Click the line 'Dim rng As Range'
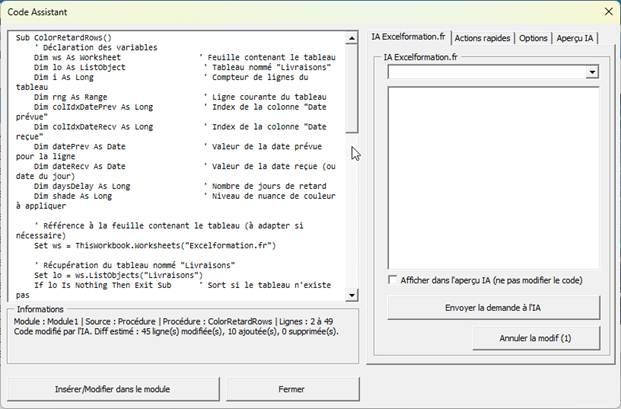 tap(70, 97)
